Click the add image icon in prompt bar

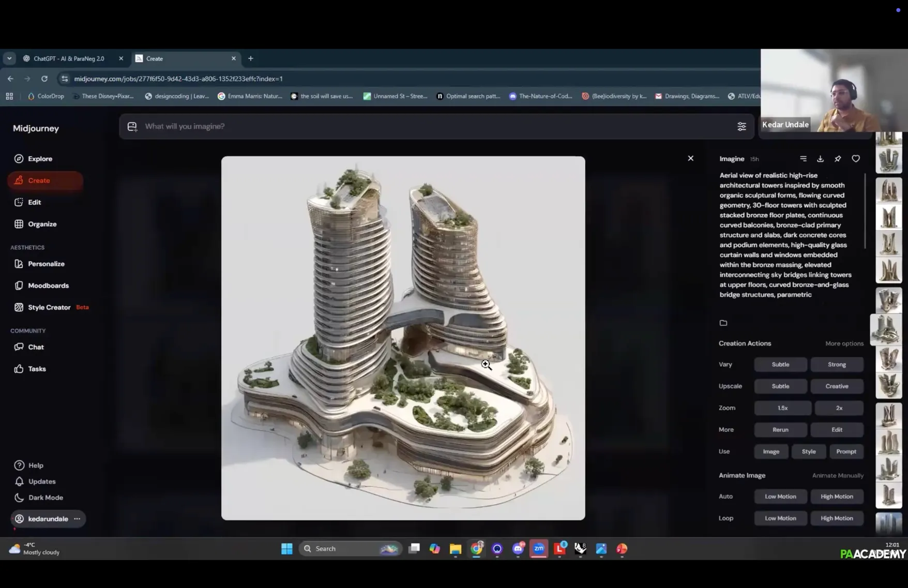click(132, 127)
